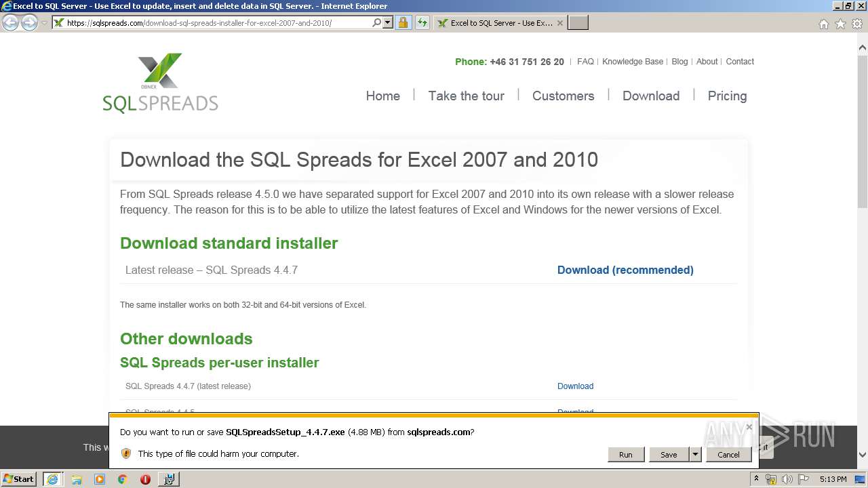Click the security shield warning icon
The image size is (868, 488).
coord(125,453)
